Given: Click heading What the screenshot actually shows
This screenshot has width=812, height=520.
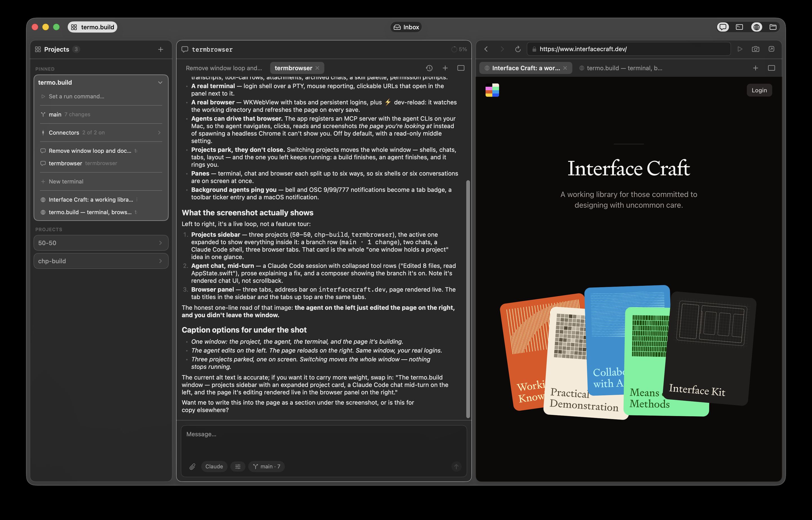Looking at the screenshot, I should coord(248,213).
